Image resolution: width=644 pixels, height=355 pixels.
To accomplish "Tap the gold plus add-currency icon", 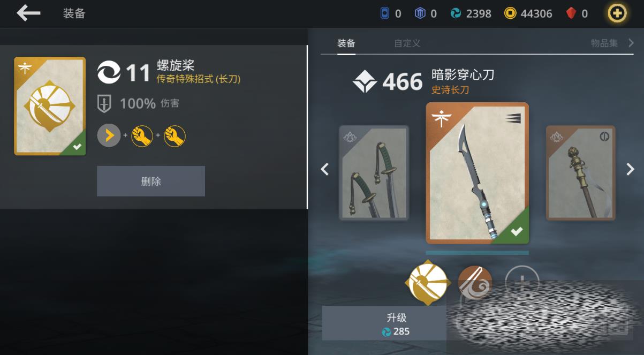I will coord(617,13).
